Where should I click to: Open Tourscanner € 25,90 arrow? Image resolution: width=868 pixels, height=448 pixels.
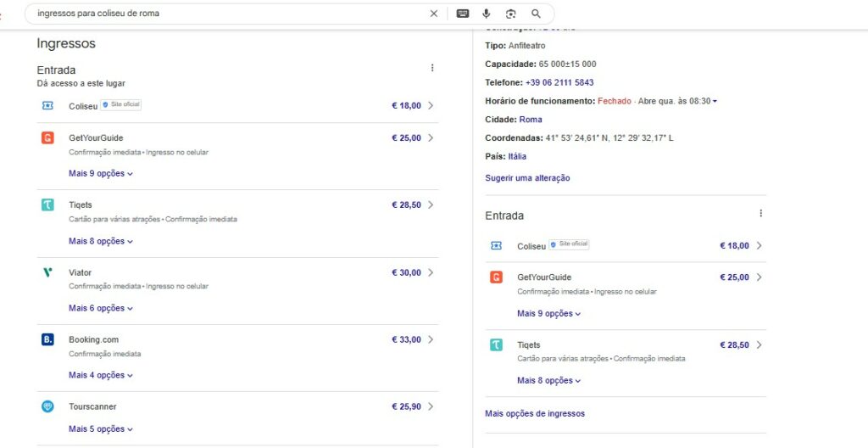tap(431, 406)
